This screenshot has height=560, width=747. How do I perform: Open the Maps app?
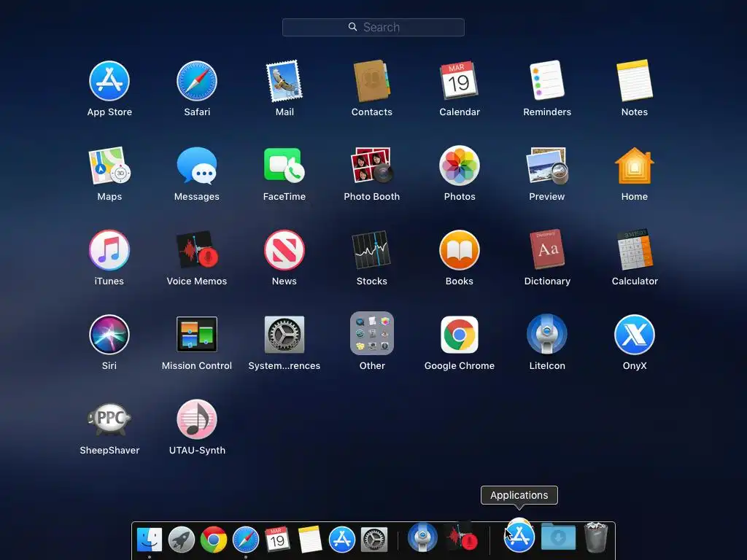(x=109, y=166)
